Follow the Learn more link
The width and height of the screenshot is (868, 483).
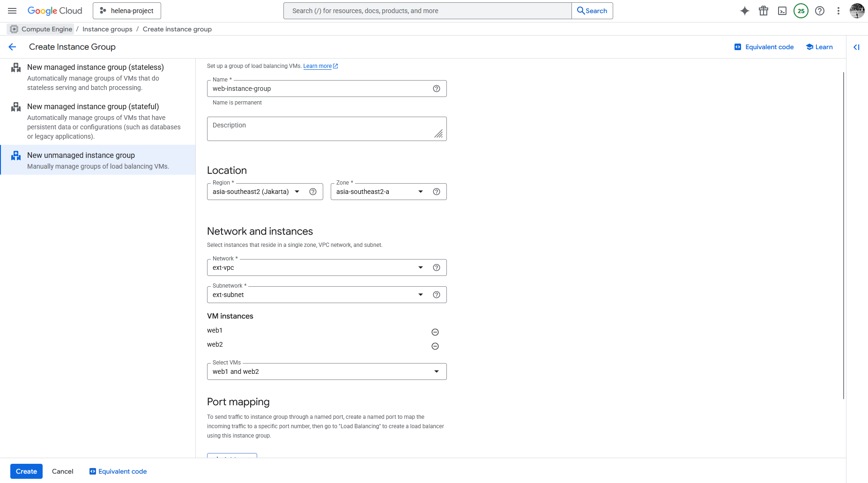[318, 66]
